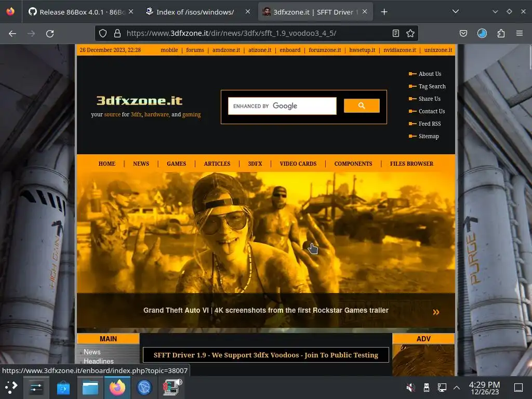Open the Discover software store taskbar icon
Screen dimensions: 532x399
(x=63, y=388)
